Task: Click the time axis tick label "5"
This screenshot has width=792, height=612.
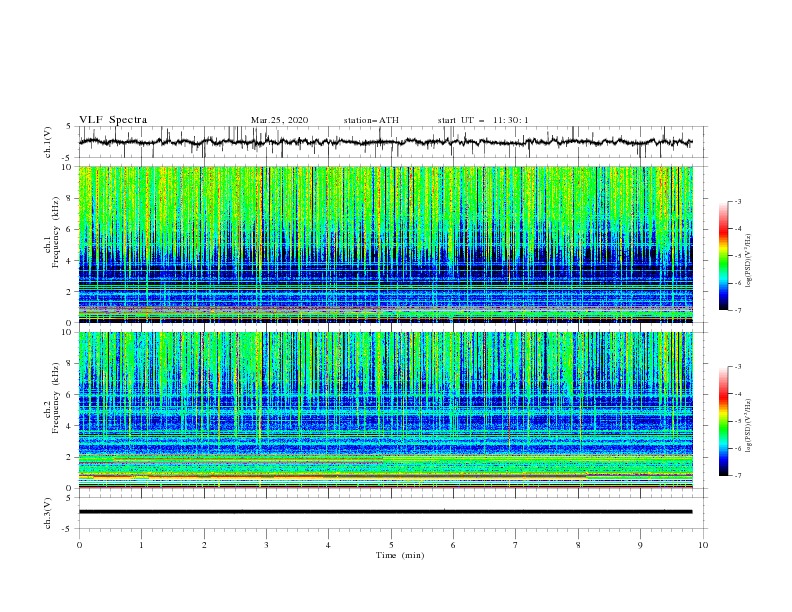Action: click(x=391, y=545)
